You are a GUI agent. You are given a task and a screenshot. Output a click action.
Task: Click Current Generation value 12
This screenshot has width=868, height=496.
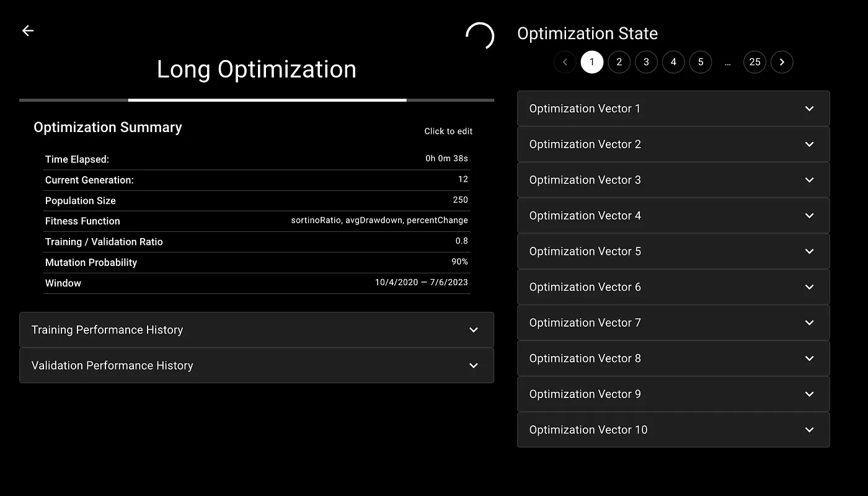point(463,179)
